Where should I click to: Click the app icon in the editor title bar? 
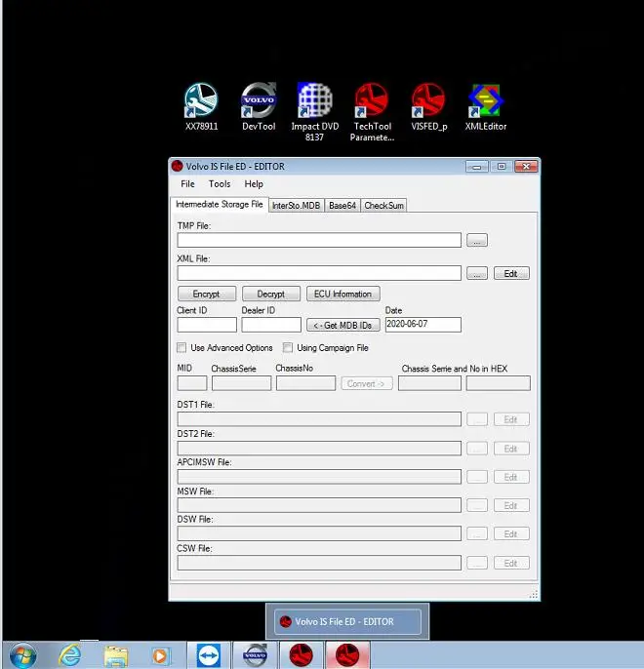pos(178,166)
